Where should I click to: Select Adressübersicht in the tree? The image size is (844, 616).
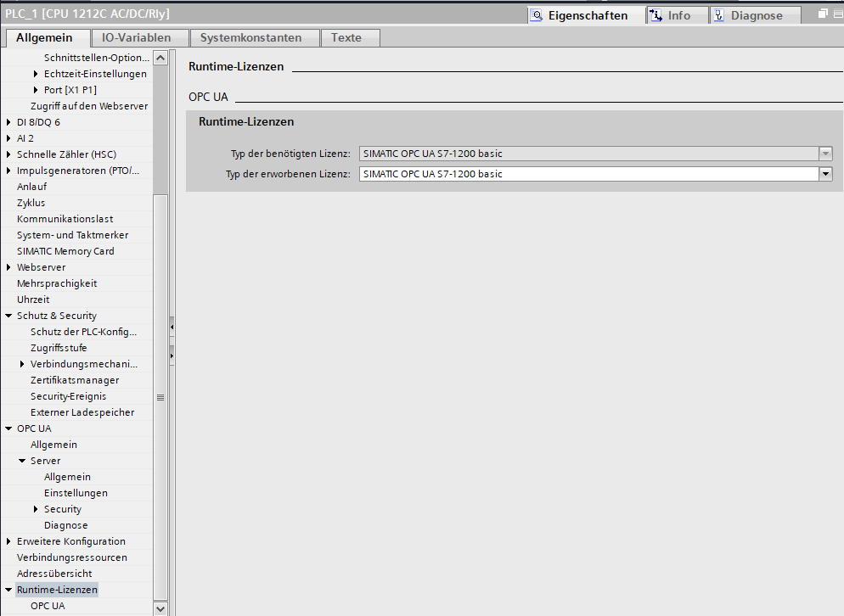coord(54,574)
